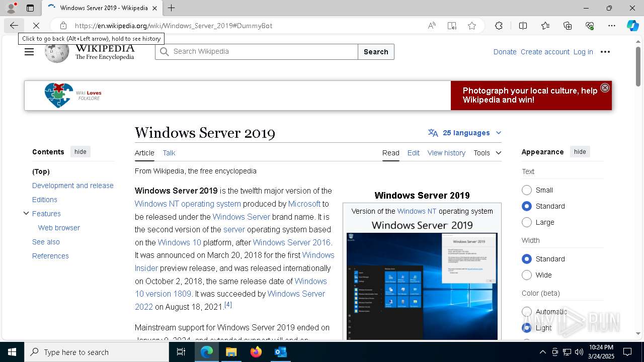Screen dimensions: 644x362
Task: Hide the Contents sidebar
Action: (x=80, y=152)
